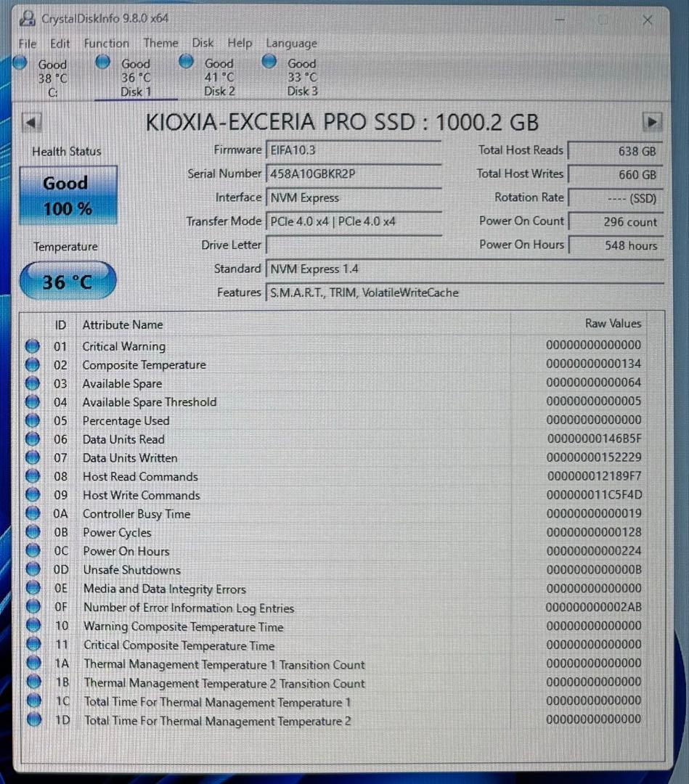Open the Help menu
This screenshot has width=689, height=784.
(x=240, y=43)
